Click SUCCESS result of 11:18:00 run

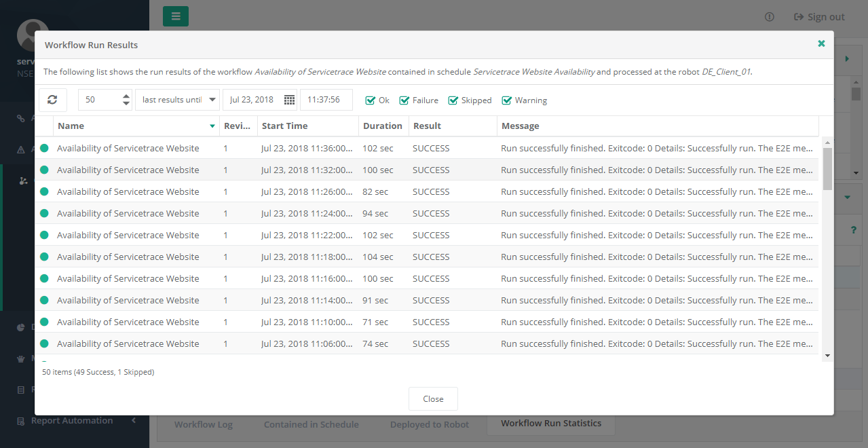coord(431,257)
